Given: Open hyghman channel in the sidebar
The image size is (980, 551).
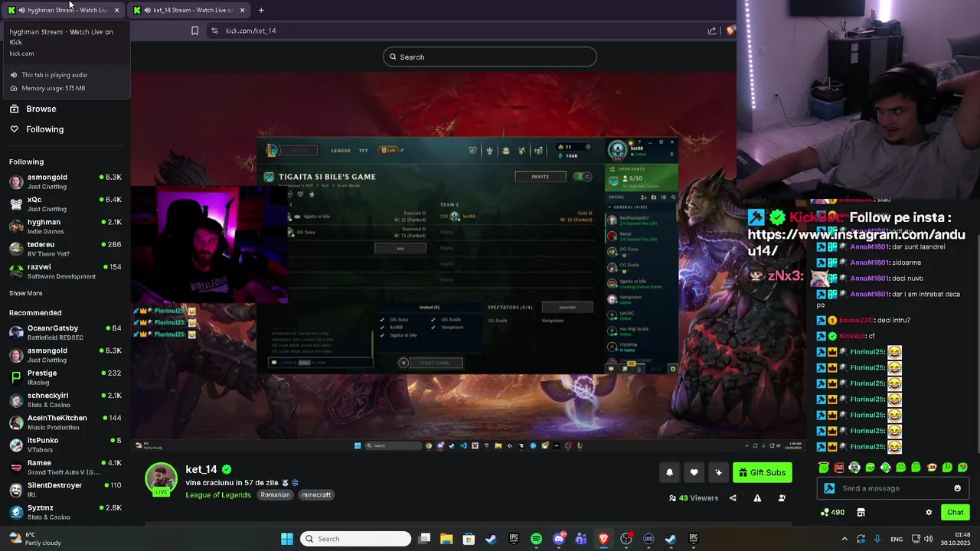Looking at the screenshot, I should click(x=65, y=227).
